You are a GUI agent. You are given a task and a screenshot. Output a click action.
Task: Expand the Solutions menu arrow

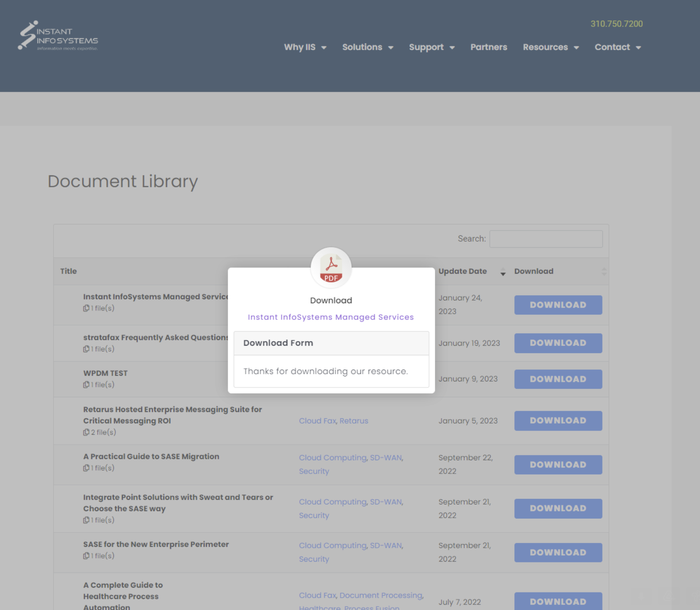click(391, 48)
